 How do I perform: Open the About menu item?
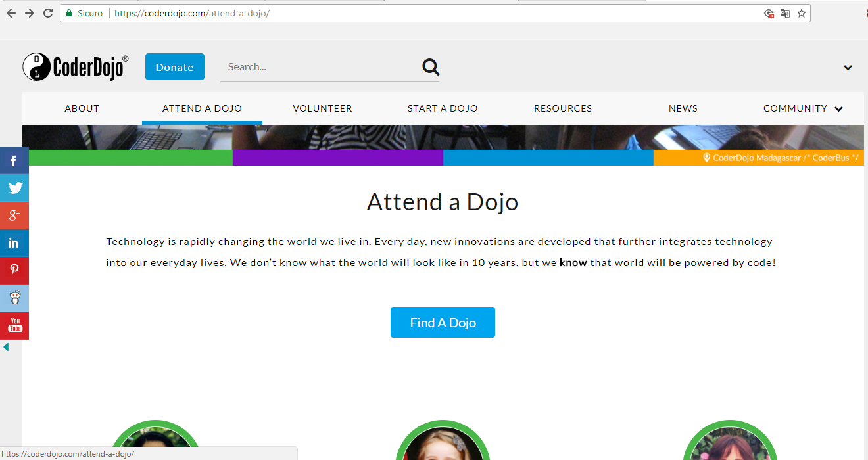[x=82, y=108]
